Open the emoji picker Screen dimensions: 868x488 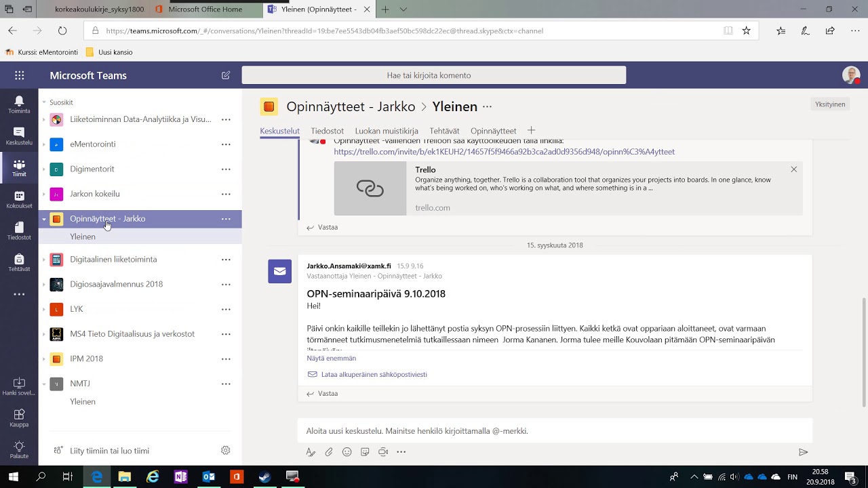pyautogui.click(x=347, y=452)
